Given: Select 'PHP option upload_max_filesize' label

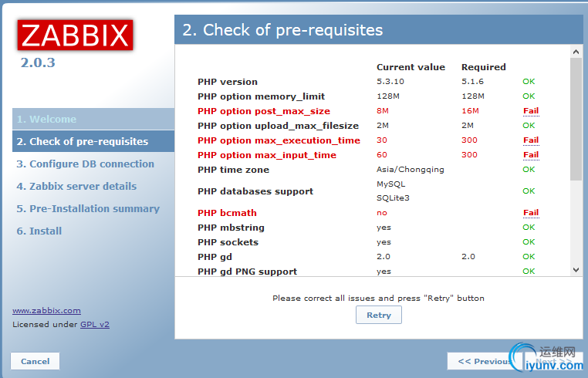Looking at the screenshot, I should point(279,126).
